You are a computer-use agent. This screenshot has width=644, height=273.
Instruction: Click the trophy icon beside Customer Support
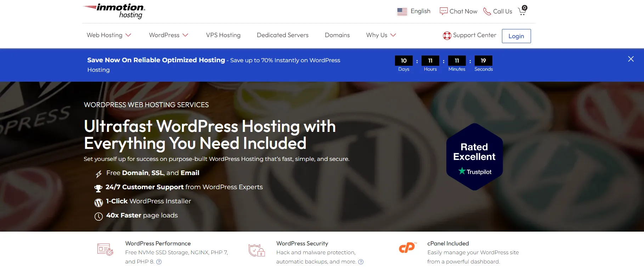[x=98, y=188]
